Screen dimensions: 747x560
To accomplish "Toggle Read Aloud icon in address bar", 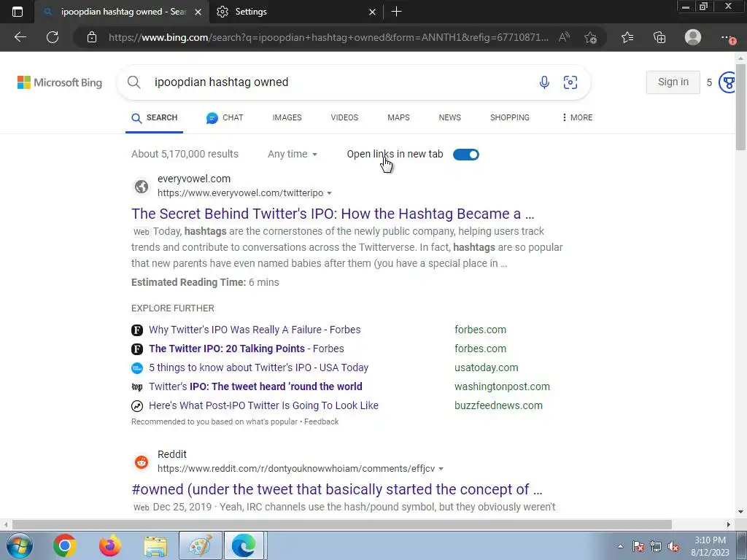I will tap(564, 37).
